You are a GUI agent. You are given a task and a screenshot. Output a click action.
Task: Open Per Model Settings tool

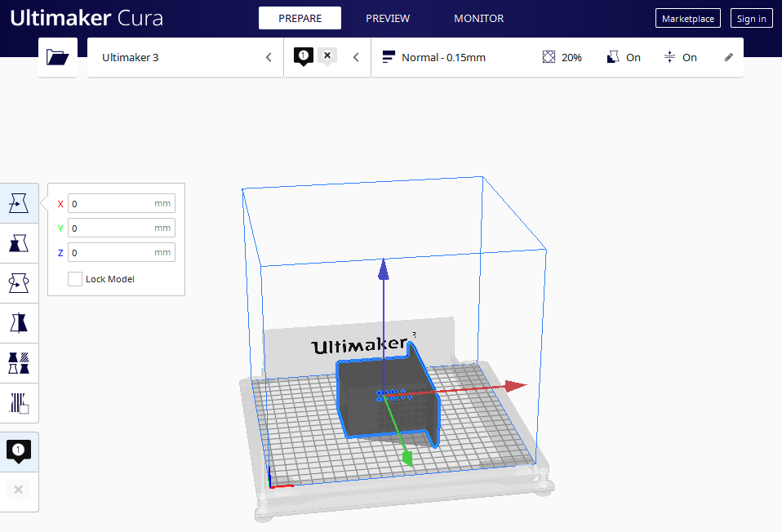click(19, 363)
